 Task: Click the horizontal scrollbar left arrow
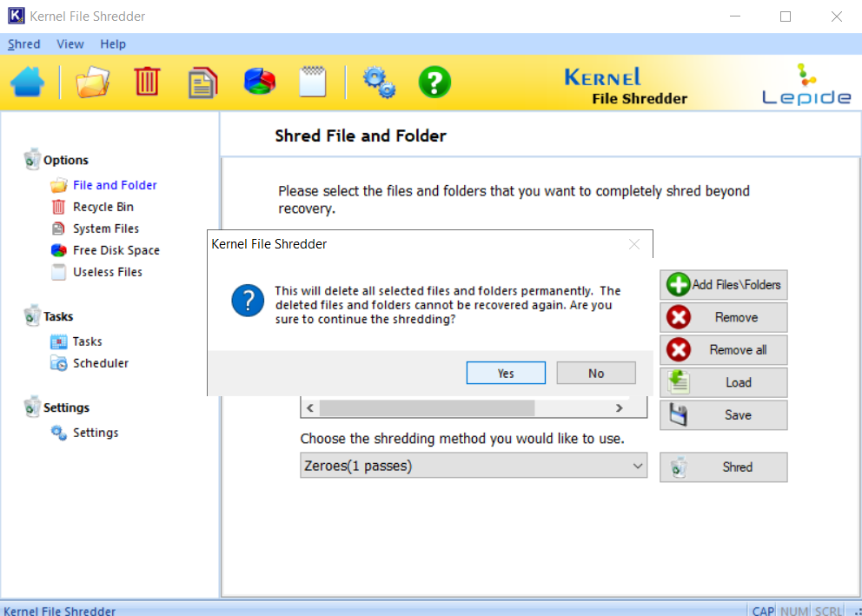click(x=310, y=407)
